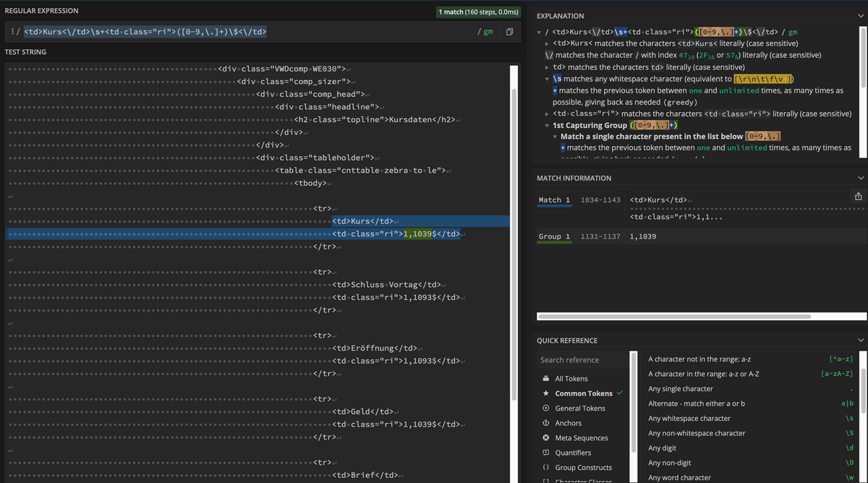Collapse the Explanation panel with its chevron
868x483 pixels.
tap(860, 15)
